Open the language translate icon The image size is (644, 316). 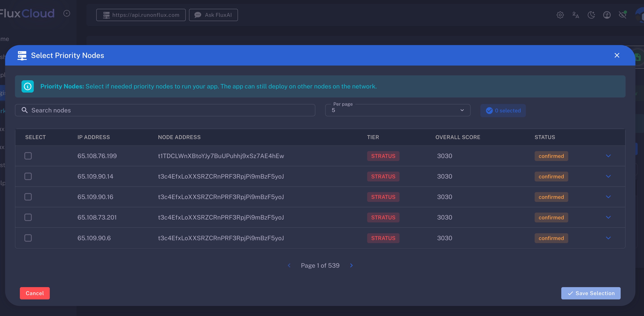pos(575,15)
